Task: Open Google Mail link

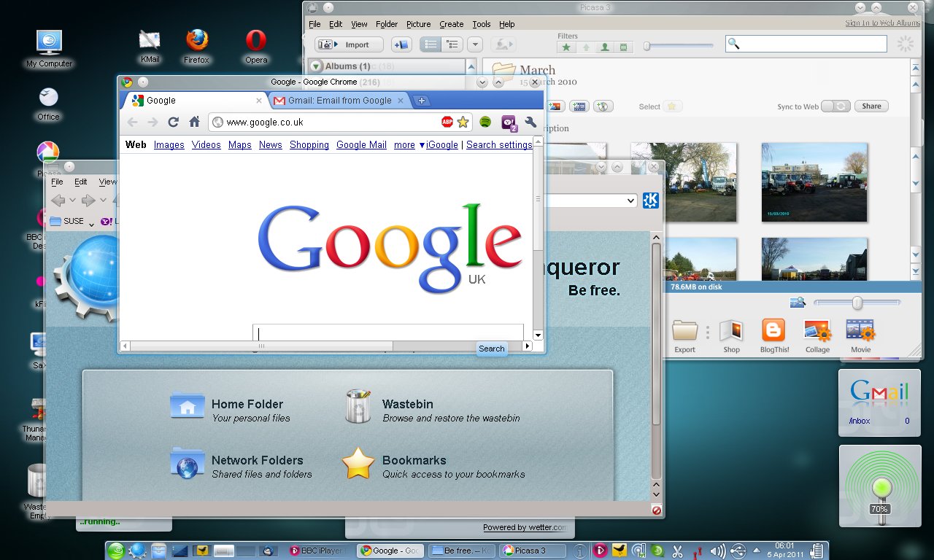Action: 361,145
